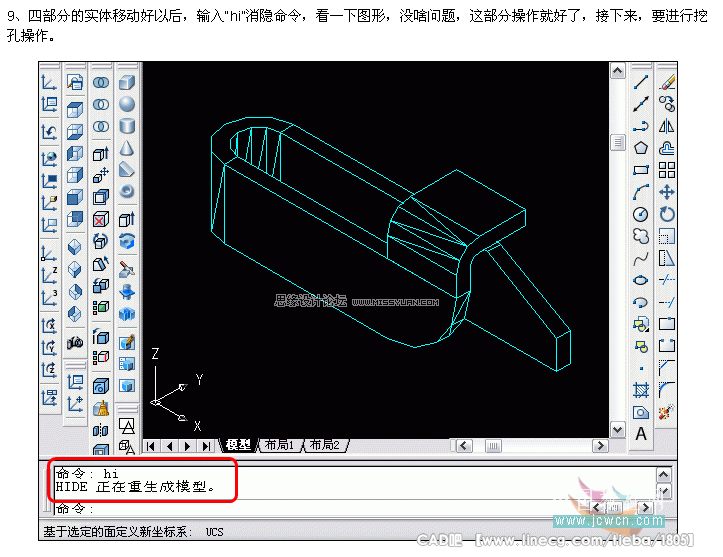The width and height of the screenshot is (723, 557).
Task: Restore the previous UCS
Action: (x=49, y=132)
